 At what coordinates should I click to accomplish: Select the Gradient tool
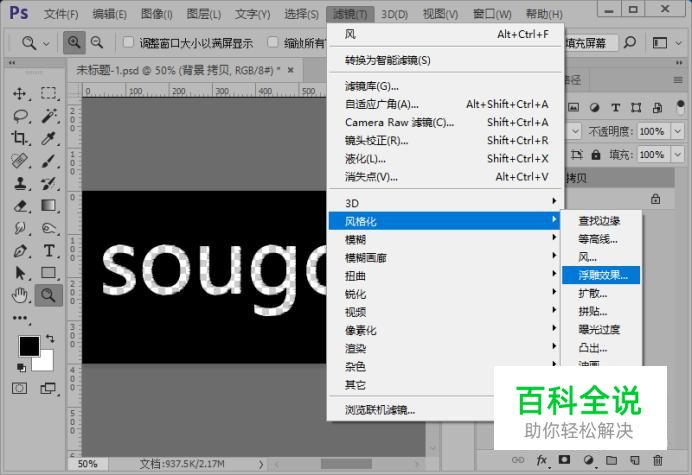coord(49,205)
